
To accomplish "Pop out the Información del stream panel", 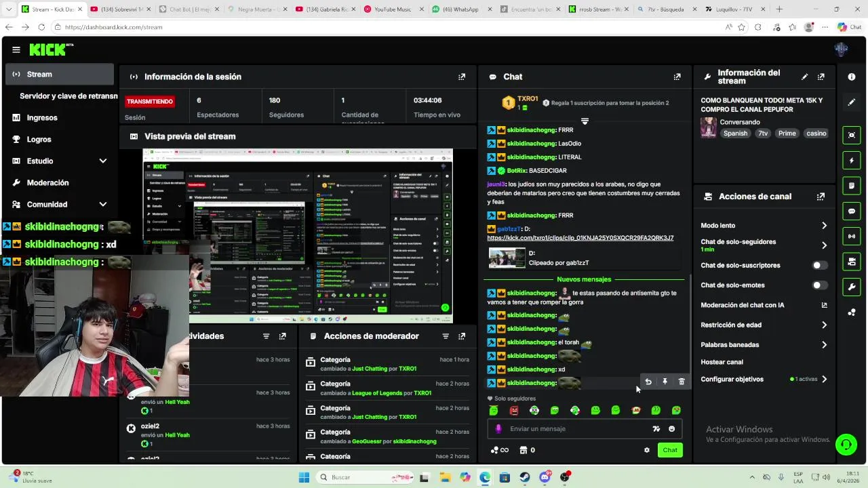I will point(821,77).
